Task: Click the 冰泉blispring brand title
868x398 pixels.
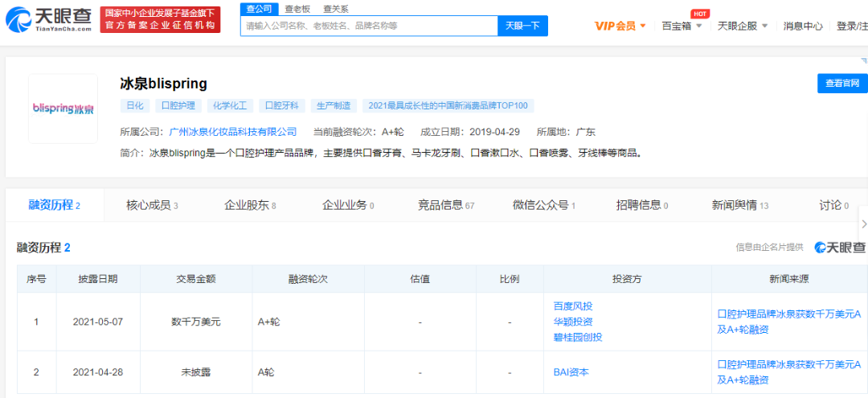Action: coord(163,84)
